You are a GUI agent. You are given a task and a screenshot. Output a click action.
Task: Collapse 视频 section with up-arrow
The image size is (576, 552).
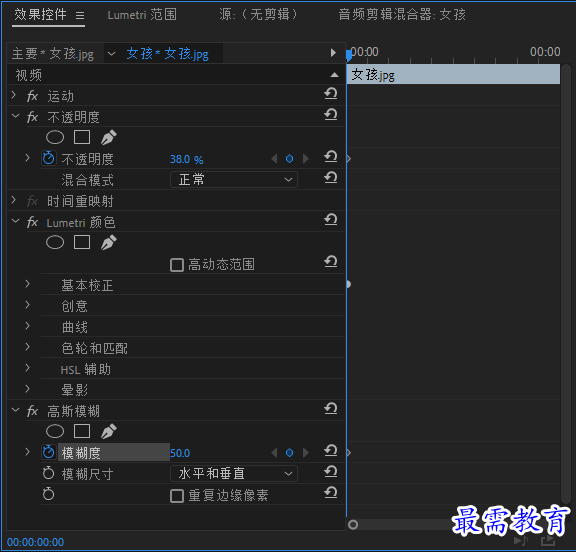[334, 75]
